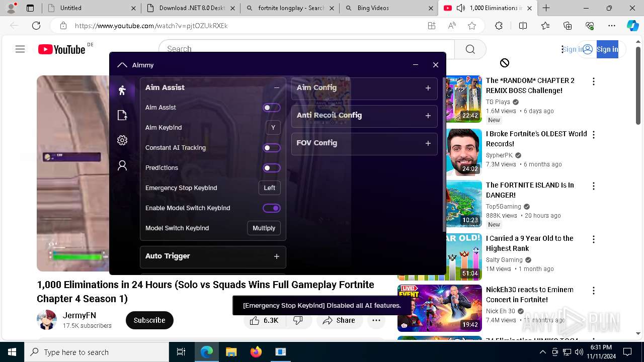Open Edge split screen icon
This screenshot has width=644, height=362.
point(523,26)
